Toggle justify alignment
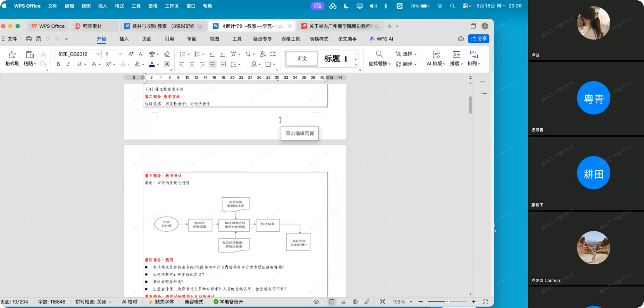 pyautogui.click(x=212, y=64)
